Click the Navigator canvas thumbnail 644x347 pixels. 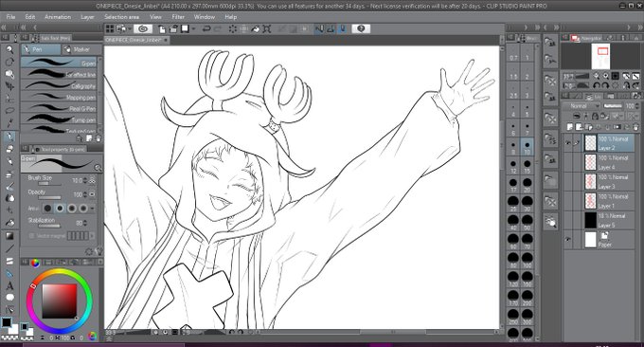[x=600, y=56]
